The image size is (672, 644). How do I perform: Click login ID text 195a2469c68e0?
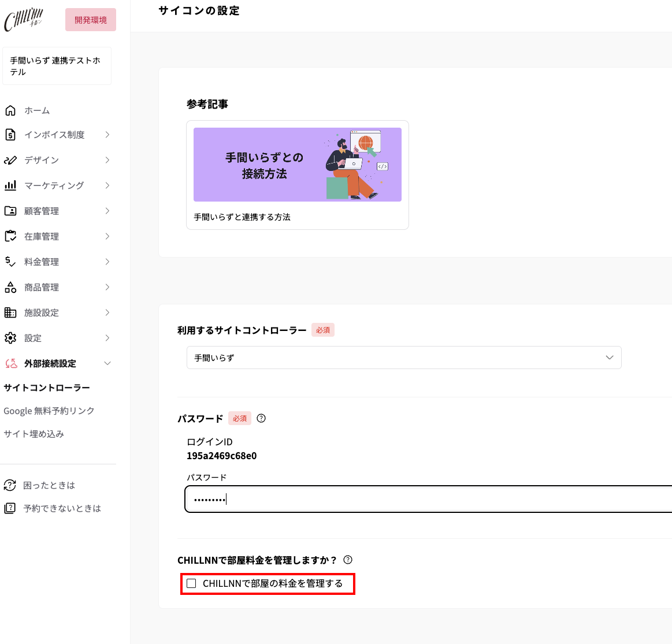(221, 456)
